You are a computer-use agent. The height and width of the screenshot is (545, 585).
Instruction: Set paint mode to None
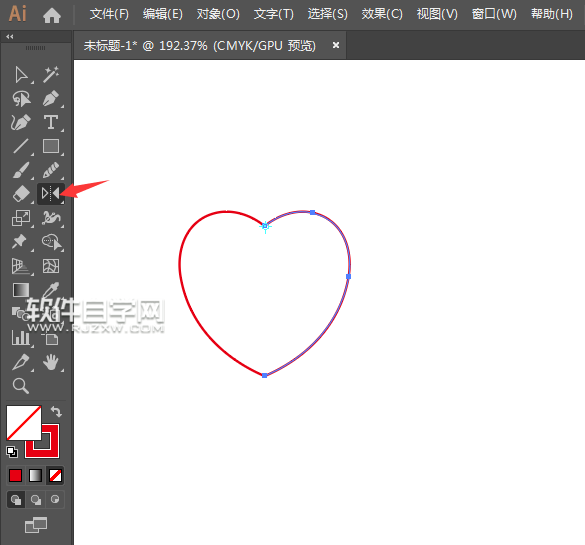click(56, 476)
